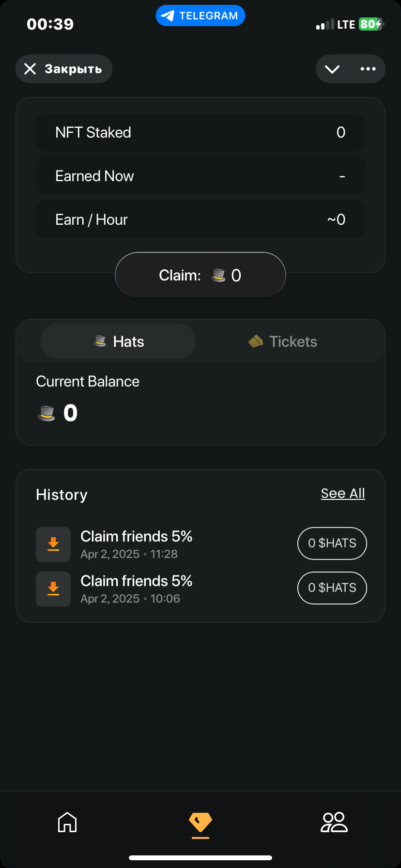
Task: Click download icon of 11:28 history entry
Action: tap(53, 544)
